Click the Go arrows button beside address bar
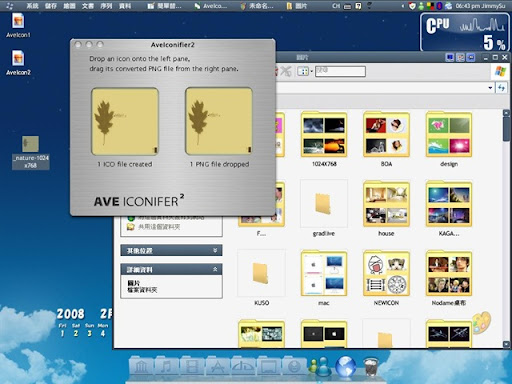512x384 pixels. 501,88
